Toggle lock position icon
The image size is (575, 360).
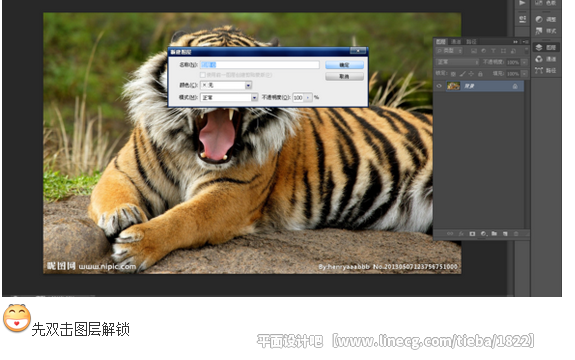tap(471, 74)
